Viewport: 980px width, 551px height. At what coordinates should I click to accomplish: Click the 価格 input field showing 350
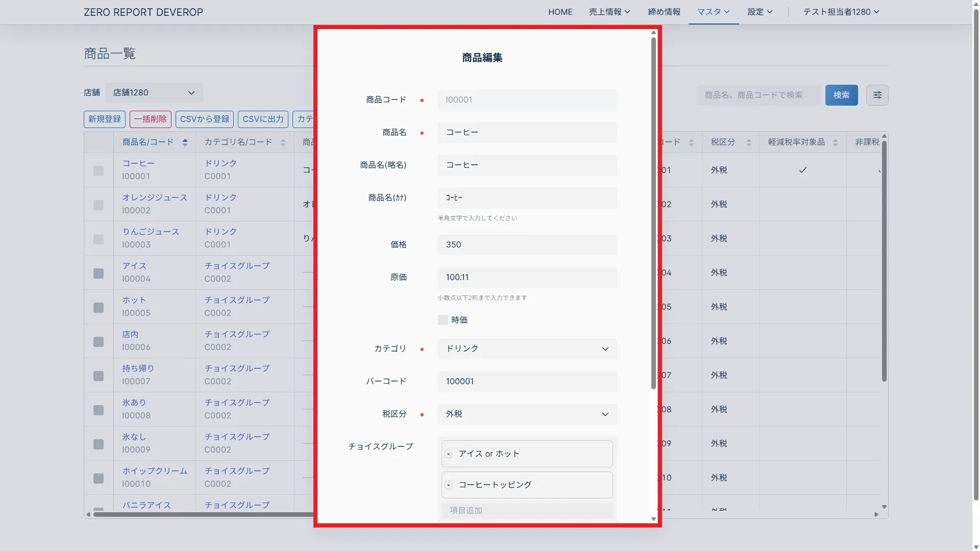point(527,245)
